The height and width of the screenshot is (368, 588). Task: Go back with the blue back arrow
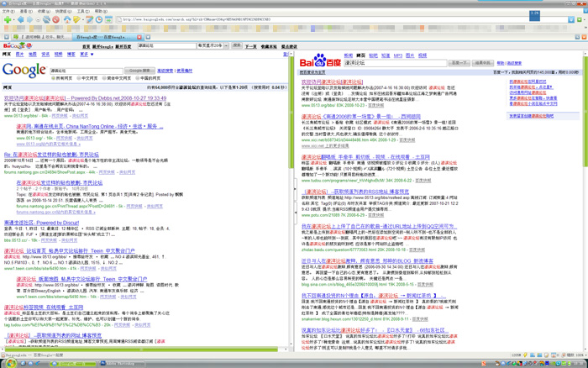point(20,19)
